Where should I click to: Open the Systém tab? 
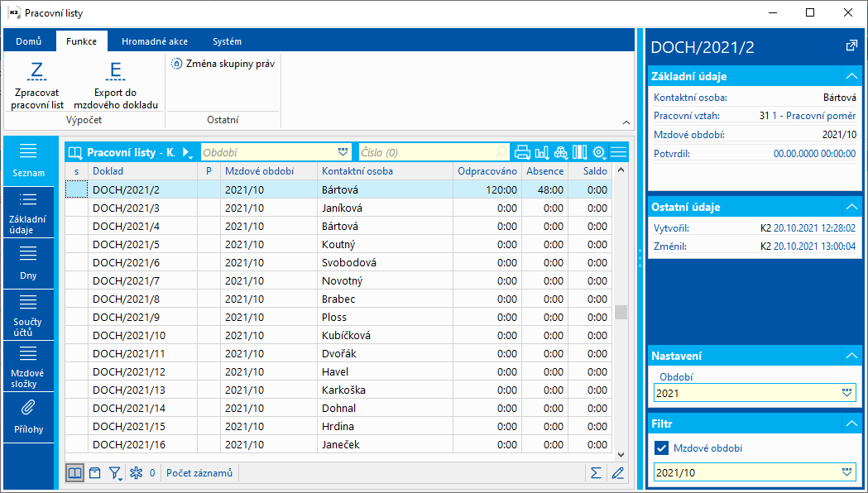(227, 41)
